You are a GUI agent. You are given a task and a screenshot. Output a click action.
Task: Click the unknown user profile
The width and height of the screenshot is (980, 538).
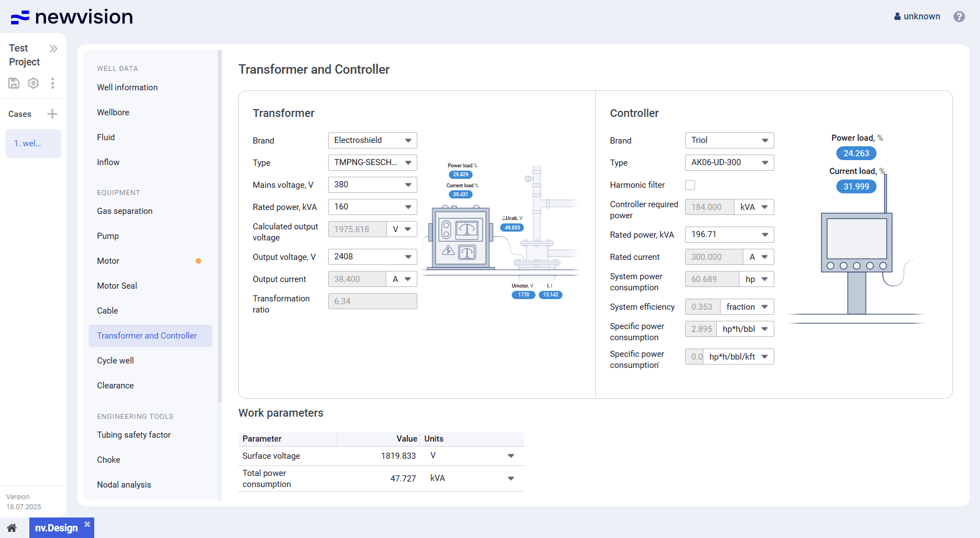[x=917, y=17]
